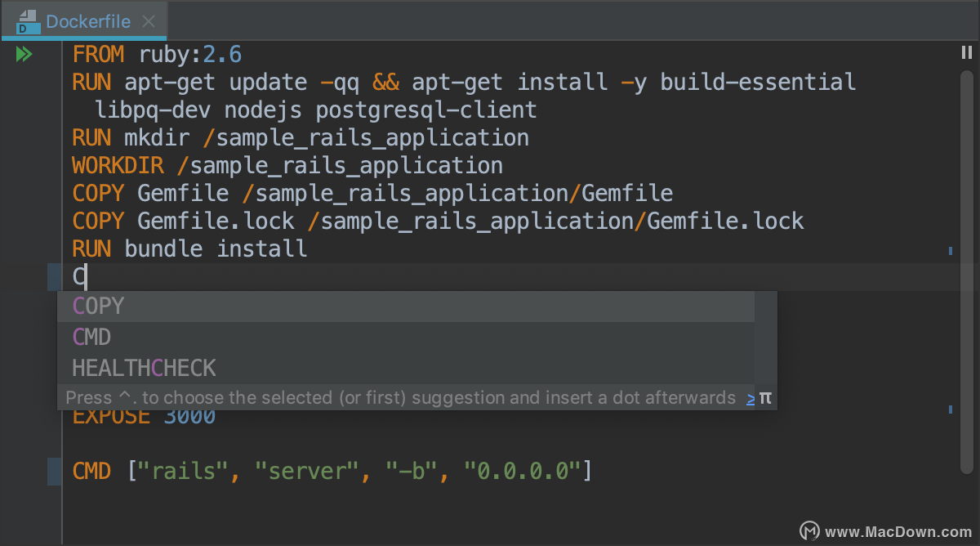The height and width of the screenshot is (546, 980).
Task: Choose CMD from the completion list
Action: point(406,338)
